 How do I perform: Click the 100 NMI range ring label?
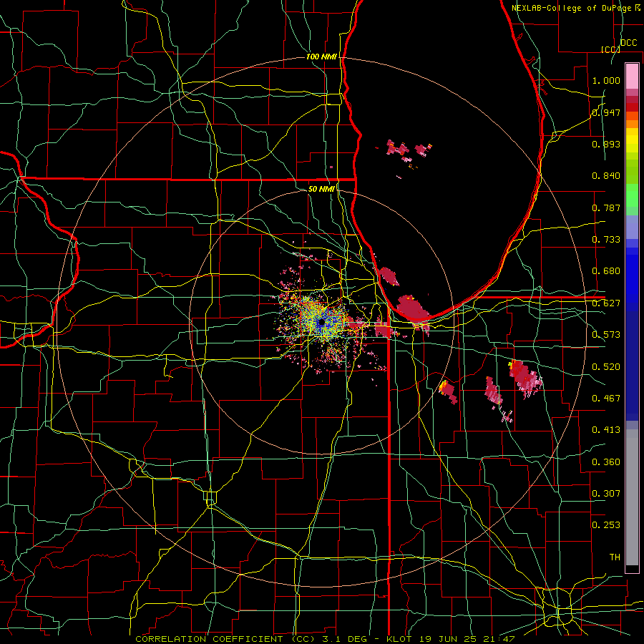[x=321, y=57]
